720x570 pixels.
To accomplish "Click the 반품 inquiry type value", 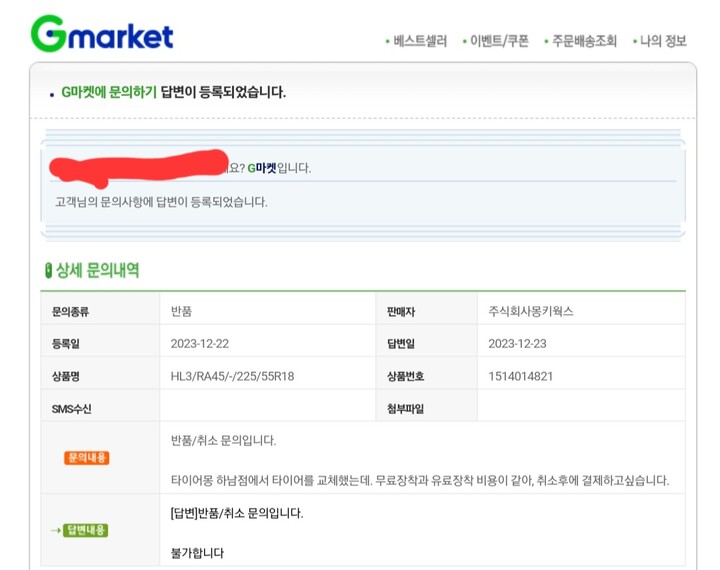I will click(181, 311).
